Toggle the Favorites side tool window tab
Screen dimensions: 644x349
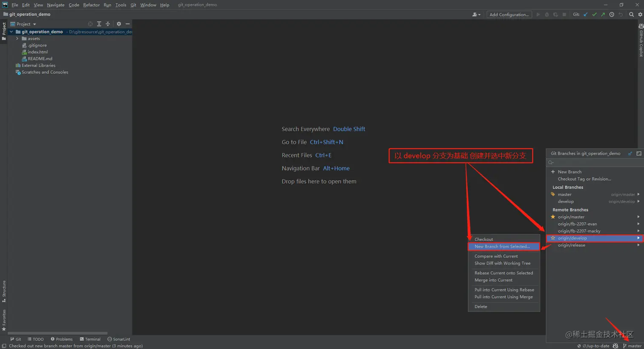pyautogui.click(x=4, y=320)
